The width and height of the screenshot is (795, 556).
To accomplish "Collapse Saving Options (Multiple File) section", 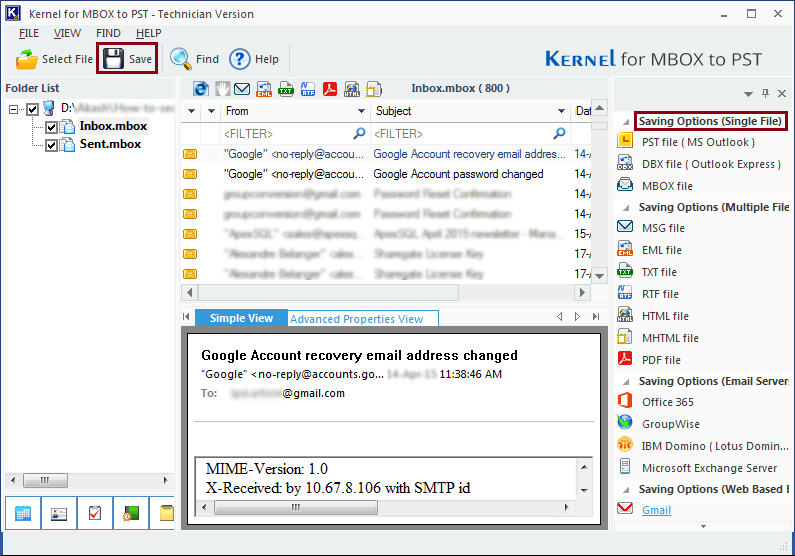I will click(x=626, y=208).
